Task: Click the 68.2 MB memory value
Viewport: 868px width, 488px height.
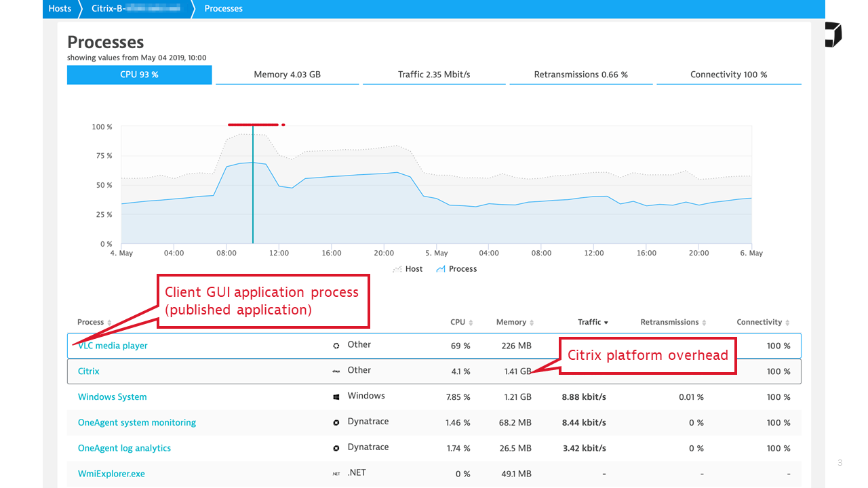Action: [515, 423]
